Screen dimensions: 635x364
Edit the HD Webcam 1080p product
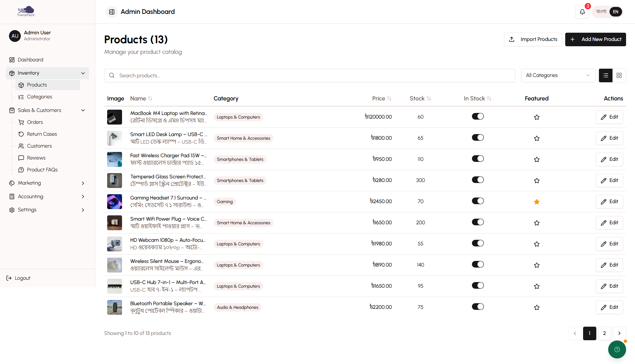(x=609, y=244)
